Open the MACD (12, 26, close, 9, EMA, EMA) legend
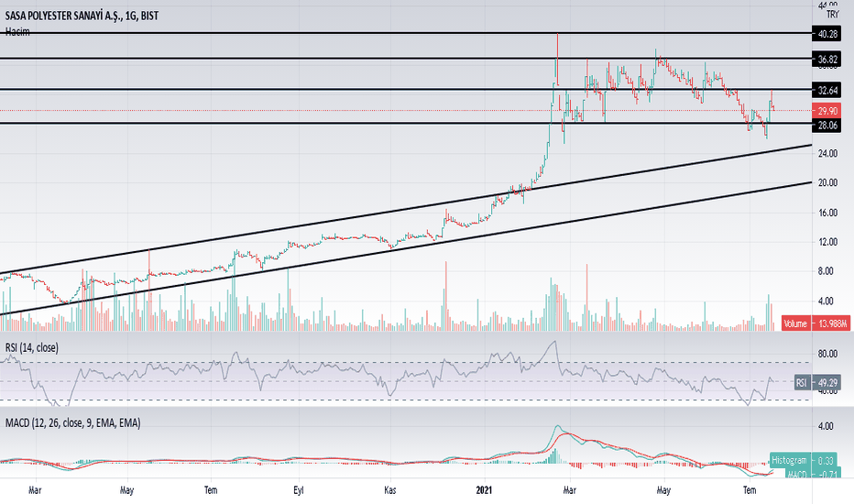This screenshot has height=504, width=854. pos(73,422)
